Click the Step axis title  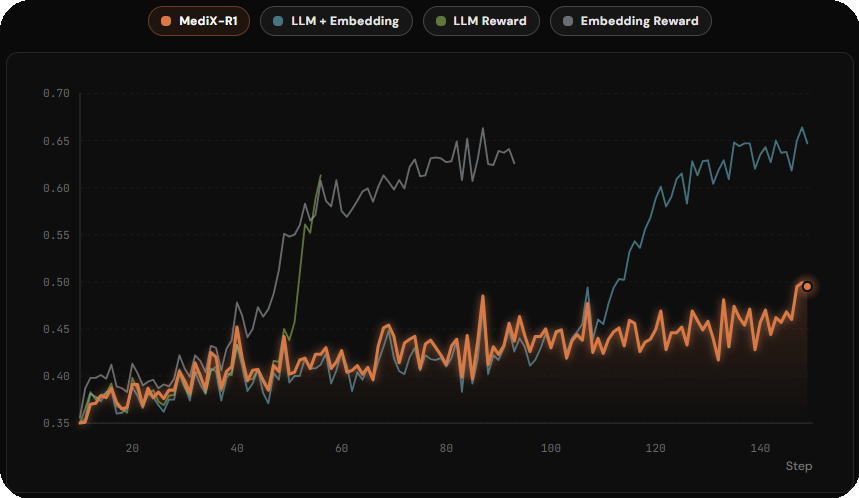(x=798, y=466)
